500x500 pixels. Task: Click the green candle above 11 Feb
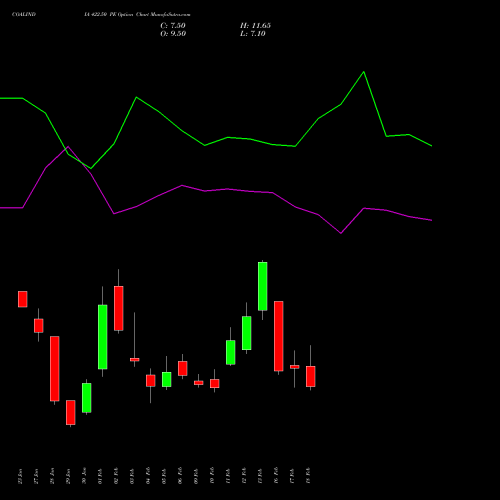point(231,352)
